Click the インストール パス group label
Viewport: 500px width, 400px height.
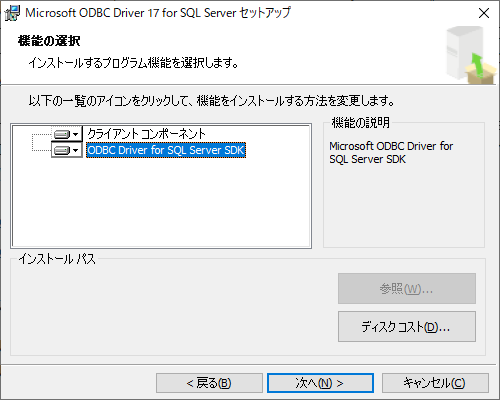pos(57,259)
